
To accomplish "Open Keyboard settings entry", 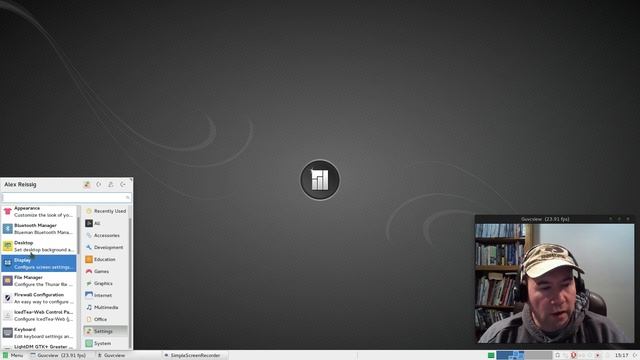I will [39, 333].
